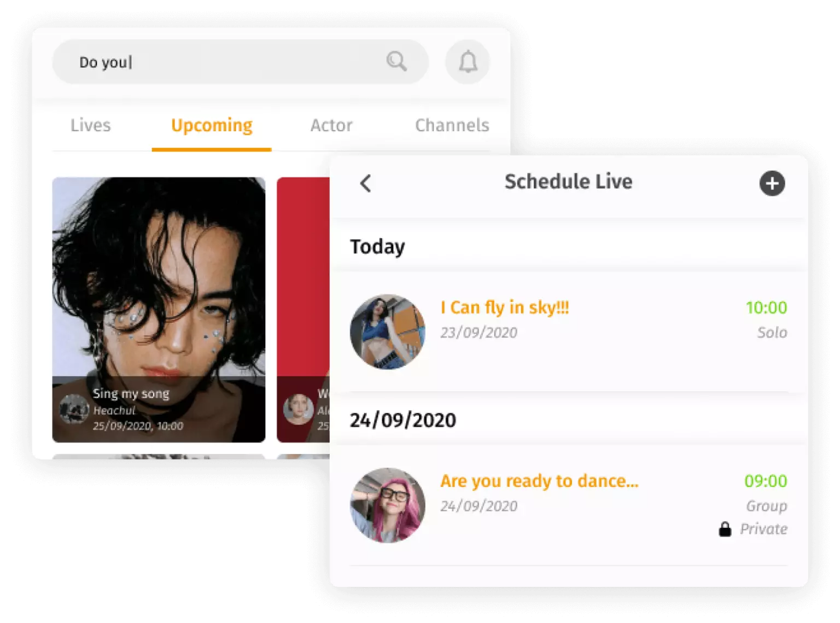Image resolution: width=840 pixels, height=623 pixels.
Task: Add a new schedule with plus icon
Action: (x=772, y=183)
